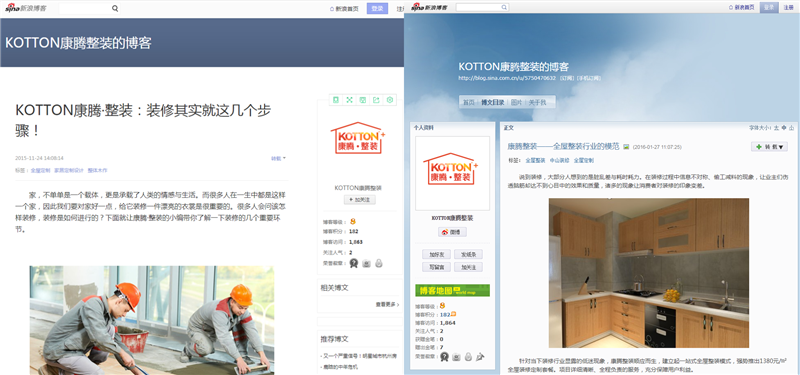Open 图片 tab in right blog nav

click(516, 103)
